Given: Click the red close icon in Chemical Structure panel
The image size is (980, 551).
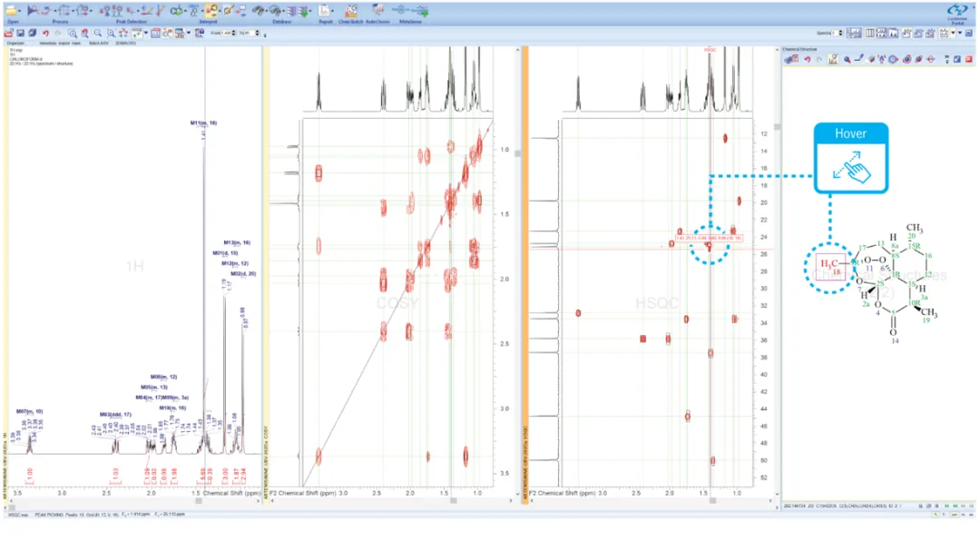Looking at the screenshot, I should pyautogui.click(x=969, y=59).
